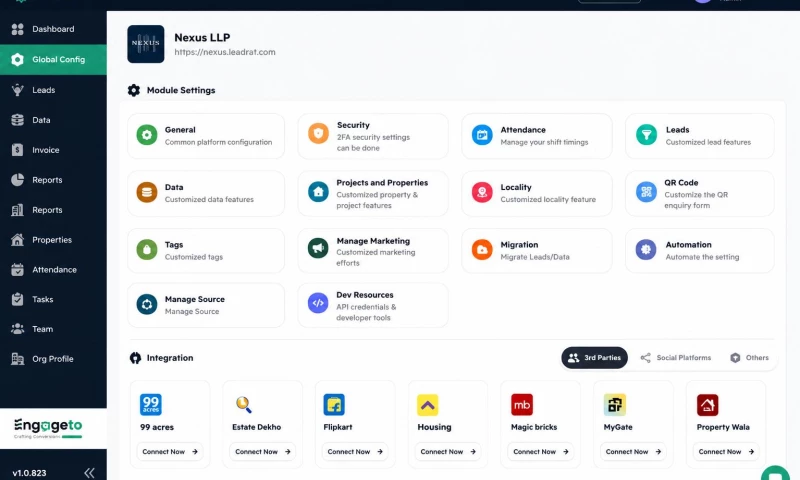Image resolution: width=800 pixels, height=480 pixels.
Task: Open the Tags module green icon
Action: click(x=147, y=249)
